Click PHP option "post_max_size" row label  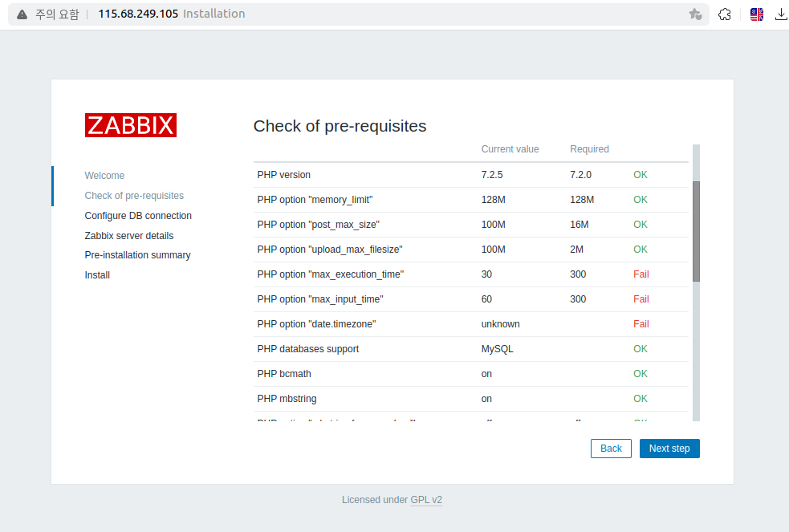tap(319, 224)
